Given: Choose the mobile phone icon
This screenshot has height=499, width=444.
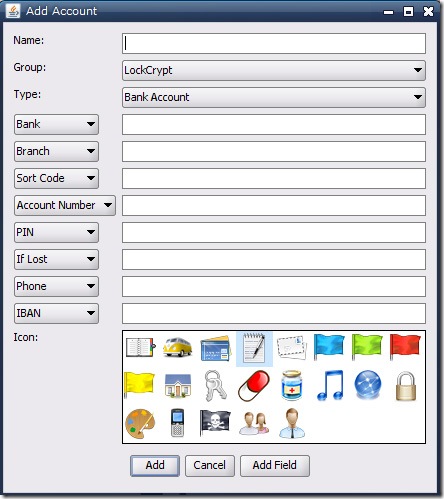Looking at the screenshot, I should click(x=177, y=423).
